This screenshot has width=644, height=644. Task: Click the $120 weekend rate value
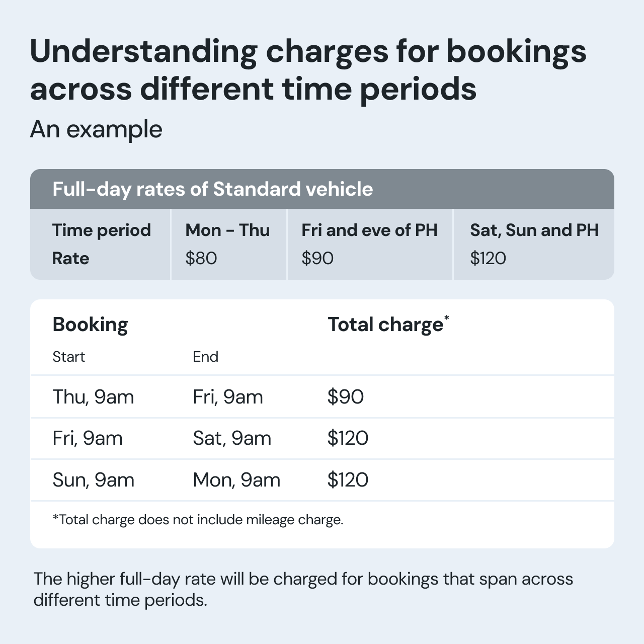[x=488, y=258]
